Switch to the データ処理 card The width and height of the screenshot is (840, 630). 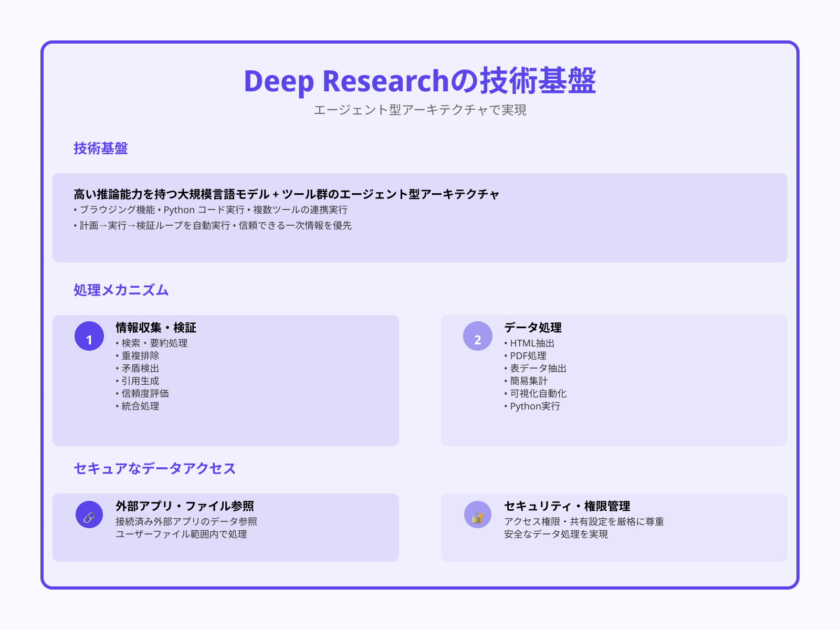point(533,328)
